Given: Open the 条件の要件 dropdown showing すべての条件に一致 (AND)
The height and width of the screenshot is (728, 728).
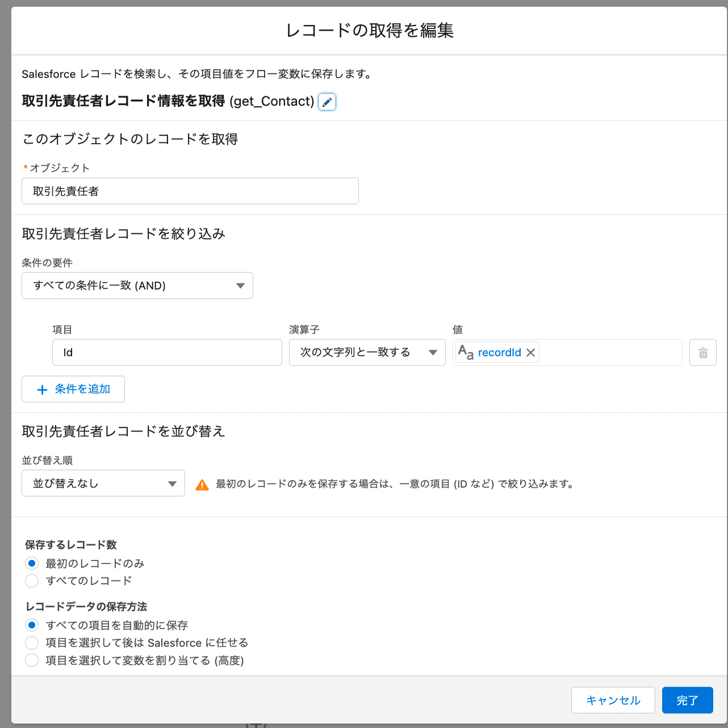Looking at the screenshot, I should [x=137, y=286].
